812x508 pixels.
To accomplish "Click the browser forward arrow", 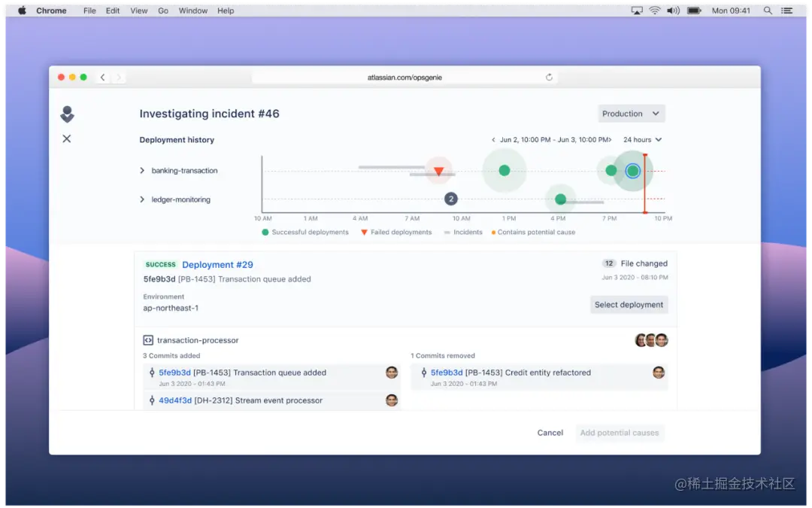I will [119, 78].
